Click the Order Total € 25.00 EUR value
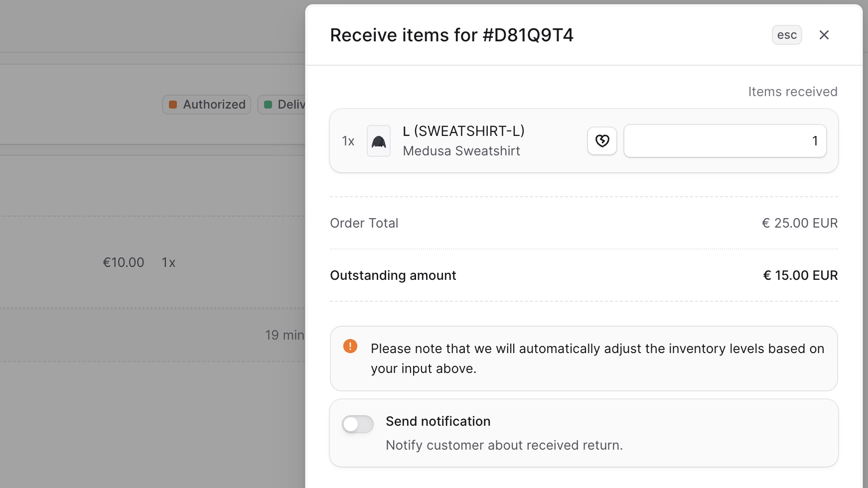The width and height of the screenshot is (868, 488). (800, 223)
